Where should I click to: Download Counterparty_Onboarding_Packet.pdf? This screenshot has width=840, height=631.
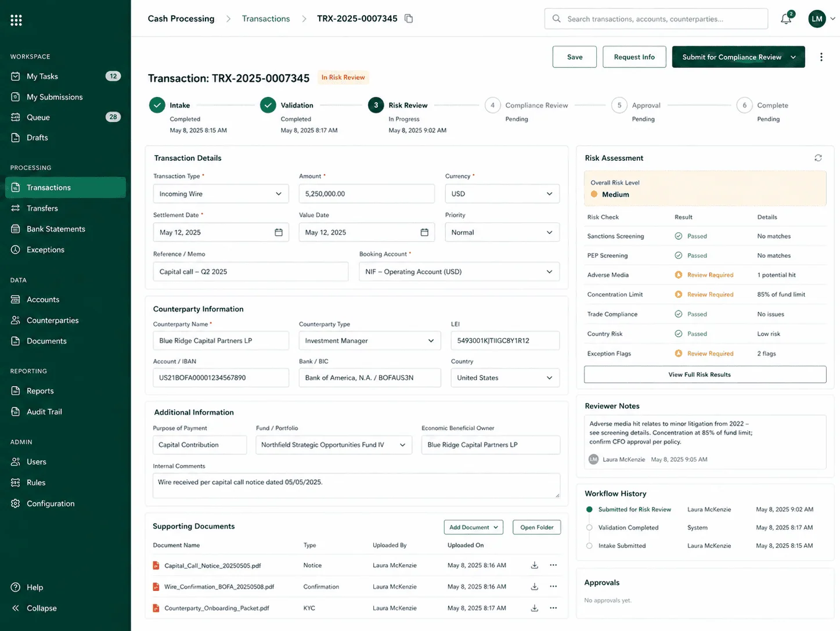point(535,608)
